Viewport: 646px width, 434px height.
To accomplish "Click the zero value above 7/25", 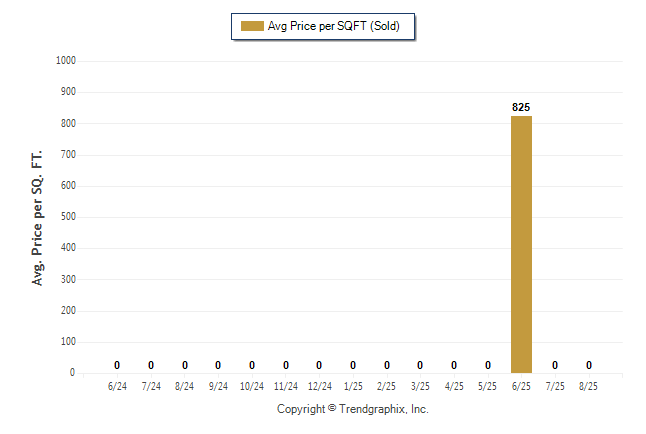I will click(555, 365).
